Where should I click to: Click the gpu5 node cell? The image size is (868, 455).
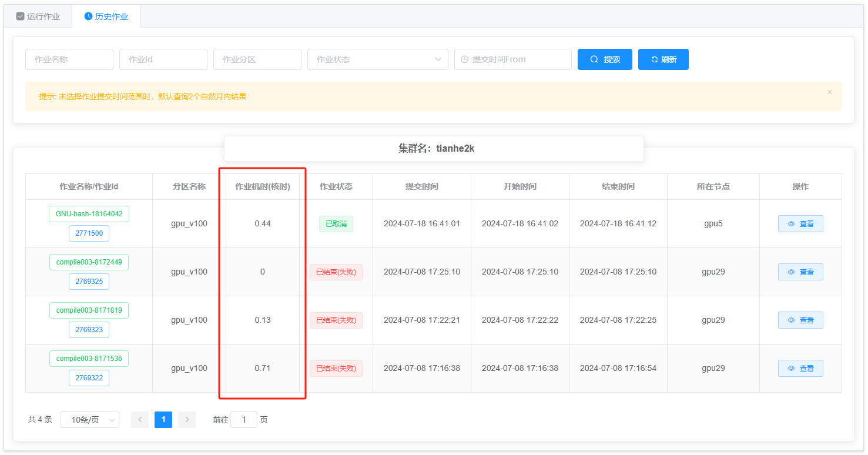point(713,224)
